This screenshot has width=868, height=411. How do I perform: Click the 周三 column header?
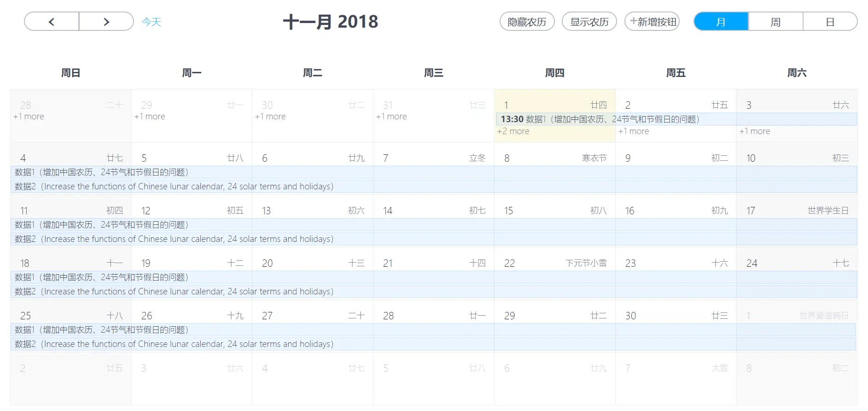434,73
